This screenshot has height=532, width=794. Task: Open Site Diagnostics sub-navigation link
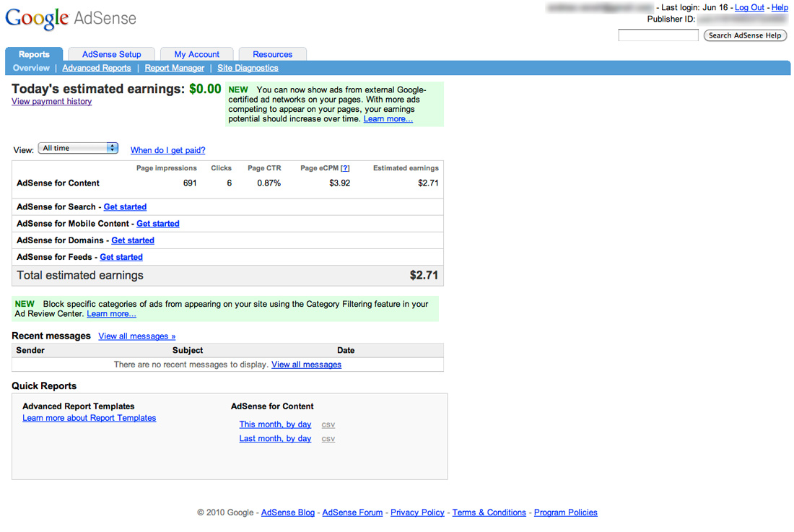point(248,68)
